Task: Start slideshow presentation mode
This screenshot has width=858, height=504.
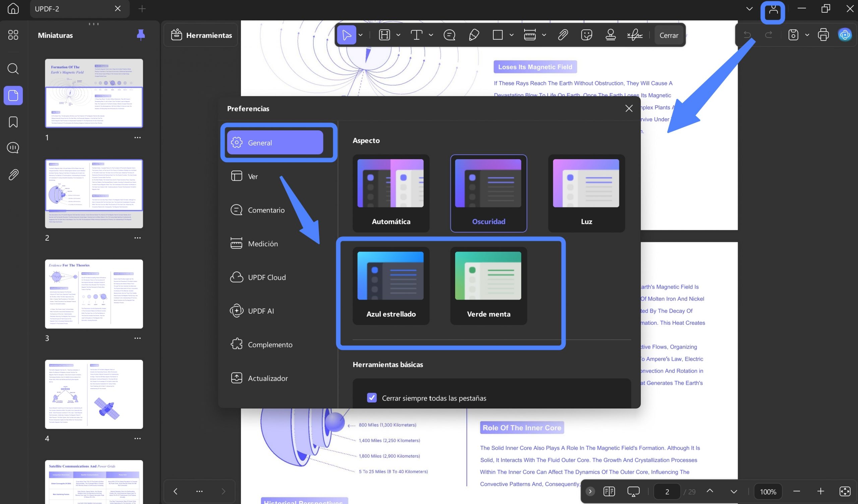Action: pos(633,491)
